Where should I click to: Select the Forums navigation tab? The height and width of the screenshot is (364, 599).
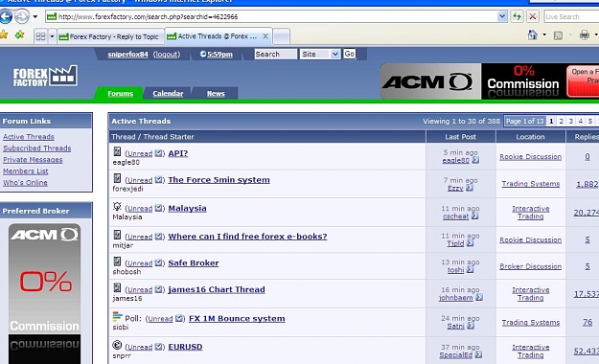(x=121, y=94)
